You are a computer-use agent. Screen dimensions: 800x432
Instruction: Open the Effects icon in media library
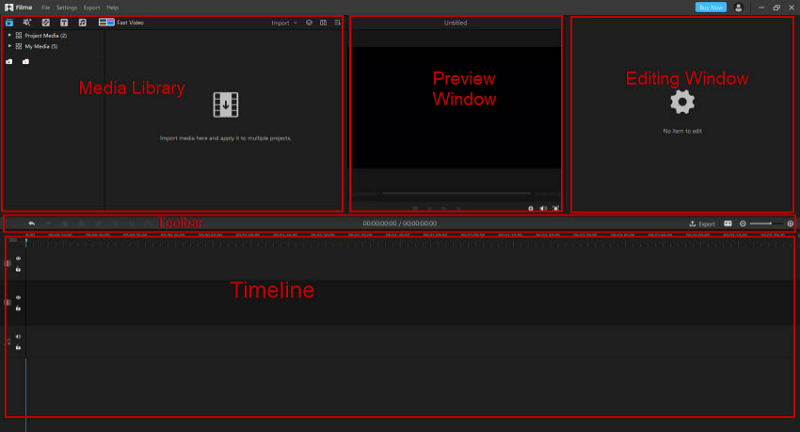(x=27, y=22)
